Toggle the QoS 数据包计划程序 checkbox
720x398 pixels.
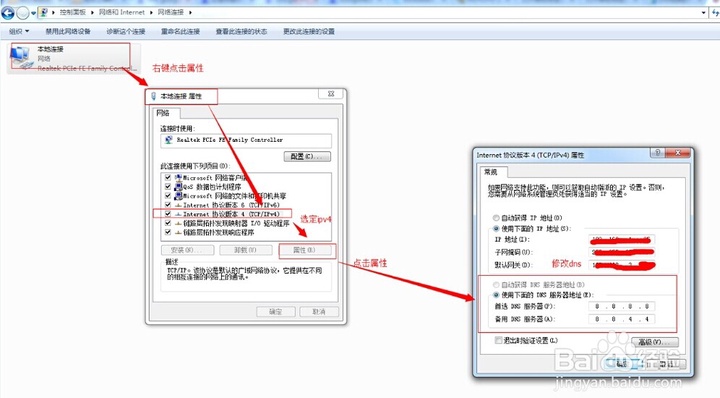point(168,186)
